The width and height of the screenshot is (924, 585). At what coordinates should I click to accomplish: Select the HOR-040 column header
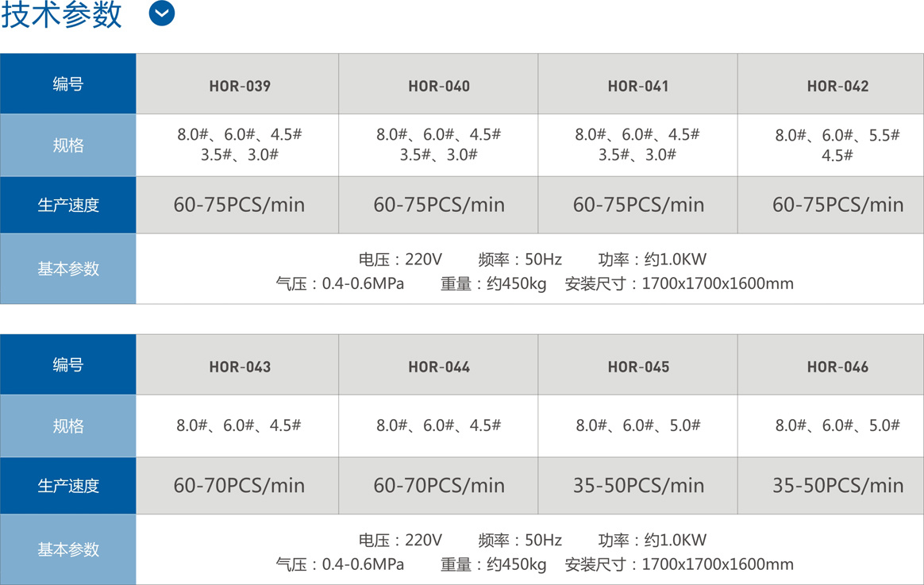click(x=439, y=86)
